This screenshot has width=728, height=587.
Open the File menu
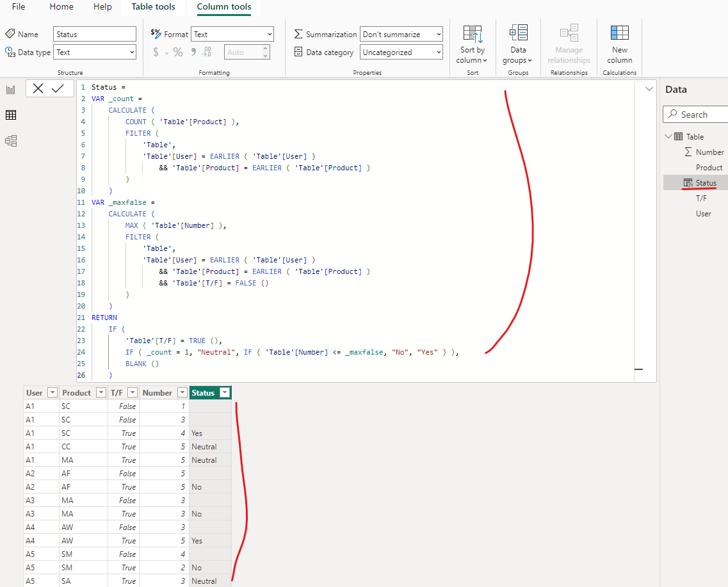click(x=19, y=6)
